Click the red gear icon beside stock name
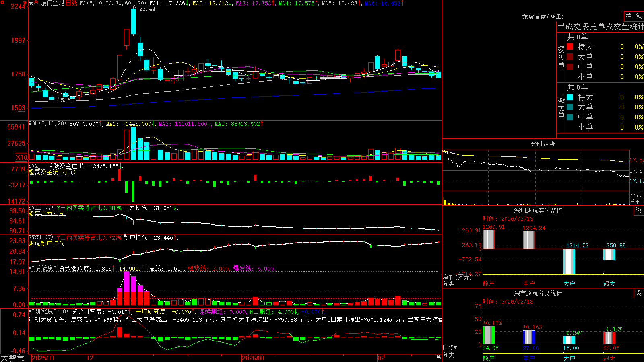This screenshot has width=644, height=362. (36, 2)
